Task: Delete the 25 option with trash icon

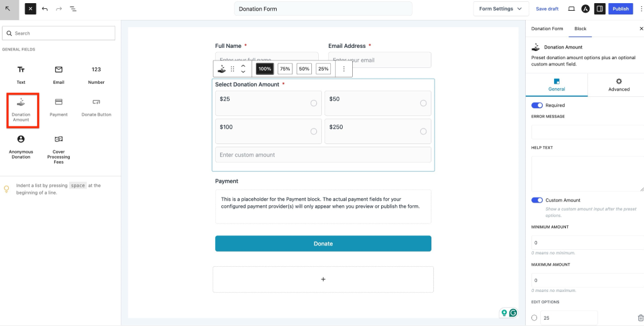Action: click(640, 318)
